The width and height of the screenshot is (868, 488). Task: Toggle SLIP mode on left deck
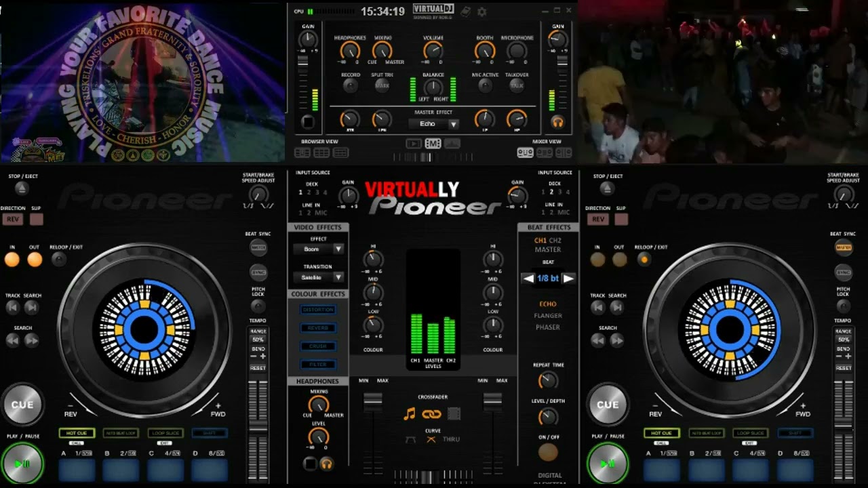pyautogui.click(x=37, y=220)
